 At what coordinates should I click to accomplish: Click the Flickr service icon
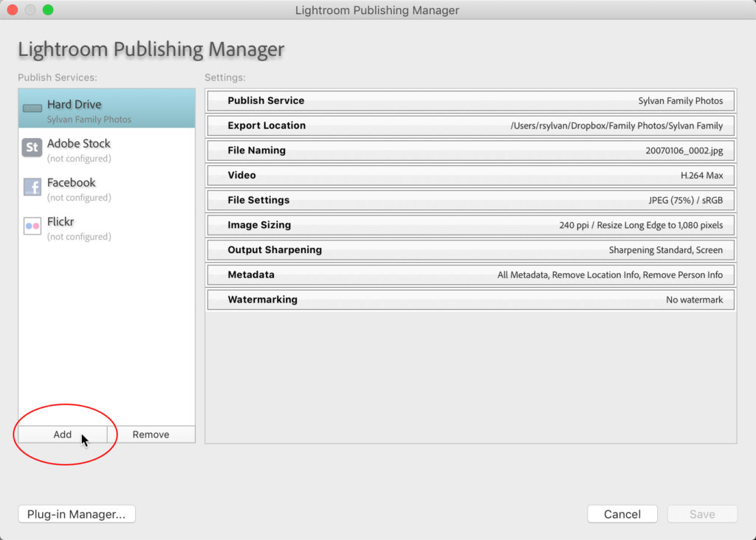pos(31,226)
